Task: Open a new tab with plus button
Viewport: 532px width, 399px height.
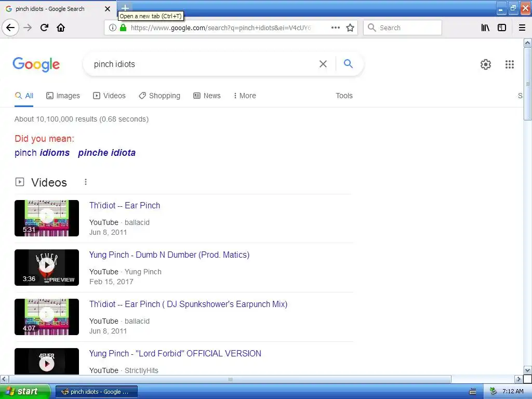Action: [x=125, y=7]
